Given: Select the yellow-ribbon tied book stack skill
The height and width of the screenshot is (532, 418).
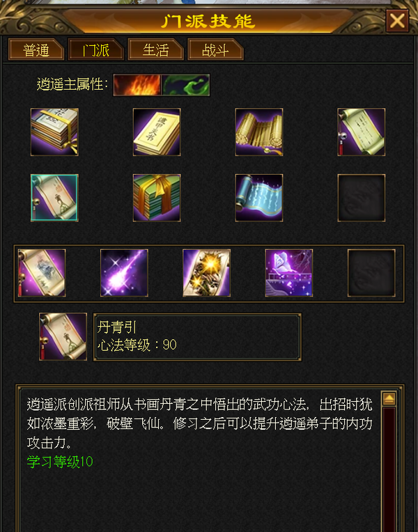Looking at the screenshot, I should tap(54, 132).
